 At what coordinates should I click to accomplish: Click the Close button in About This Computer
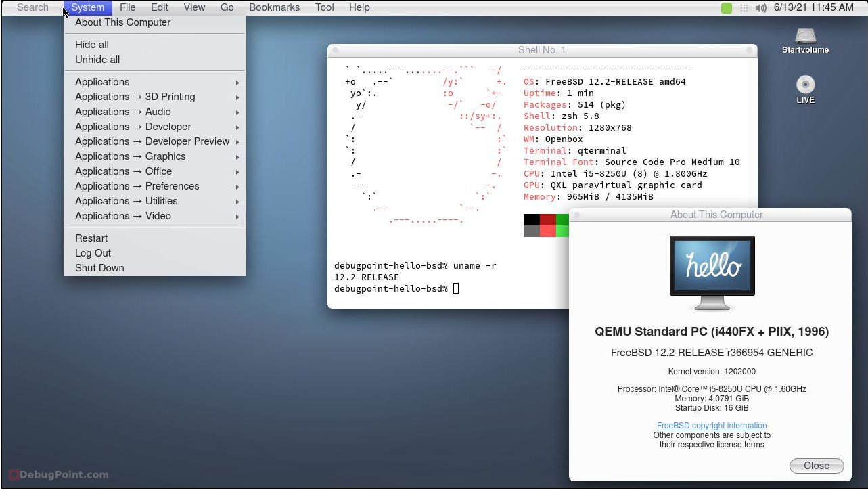(x=817, y=466)
